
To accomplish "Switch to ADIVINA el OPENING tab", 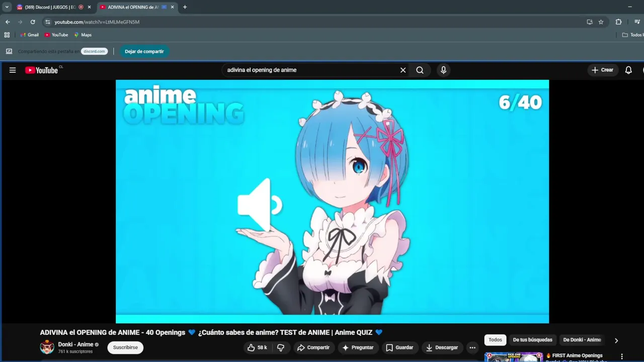I will [133, 7].
